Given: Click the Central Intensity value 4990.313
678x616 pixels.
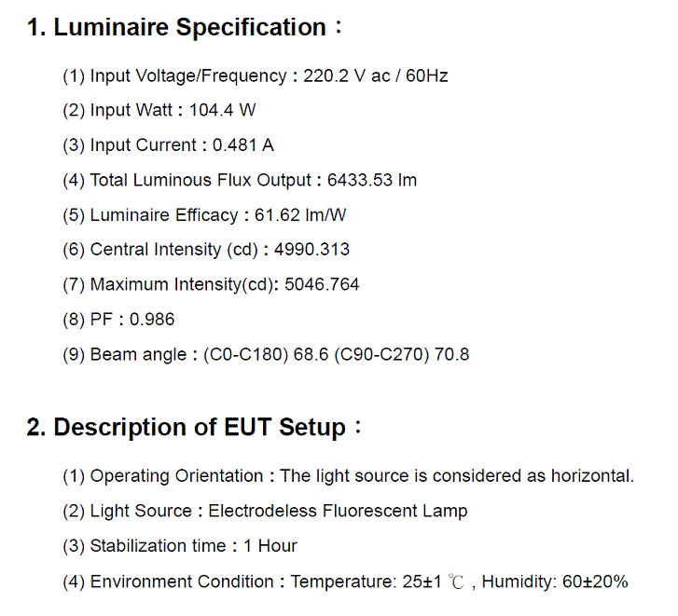Looking at the screenshot, I should click(x=311, y=249).
